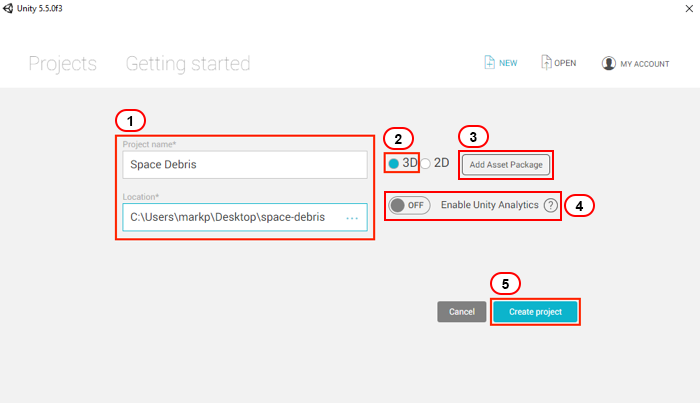Open help for Unity Analytics question mark

[x=550, y=205]
